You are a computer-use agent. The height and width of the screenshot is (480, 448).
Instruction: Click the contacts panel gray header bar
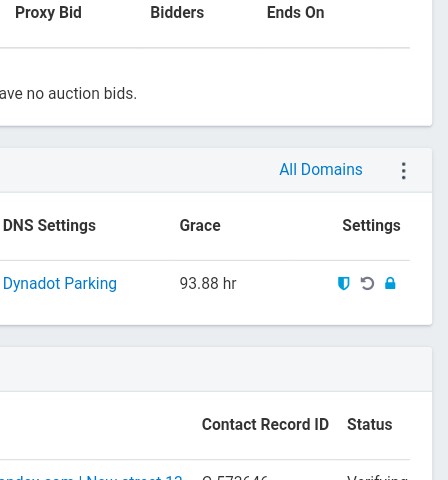(x=216, y=369)
